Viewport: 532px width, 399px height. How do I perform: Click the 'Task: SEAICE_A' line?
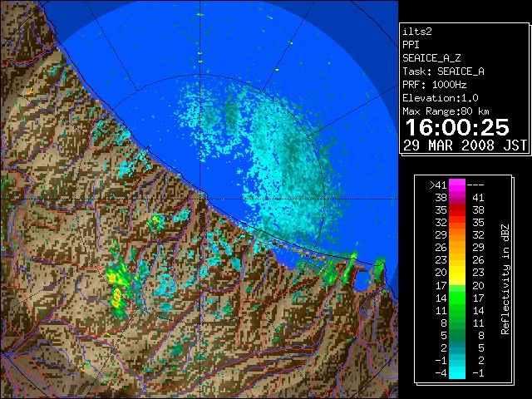443,71
